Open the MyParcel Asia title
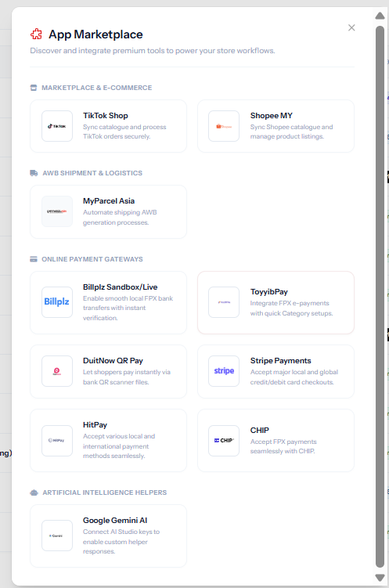The image size is (389, 588). point(109,200)
